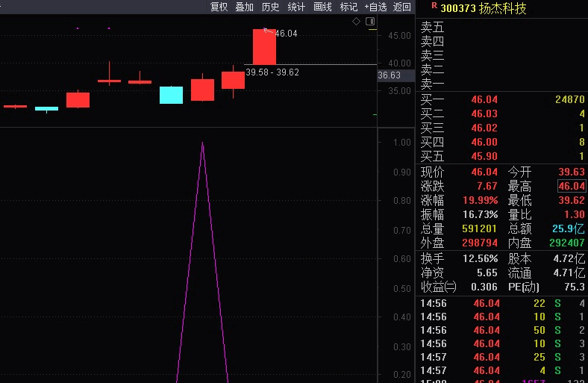Image resolution: width=588 pixels, height=383 pixels.
Task: Click stock title 300373 扬杰科技
Action: pos(484,8)
